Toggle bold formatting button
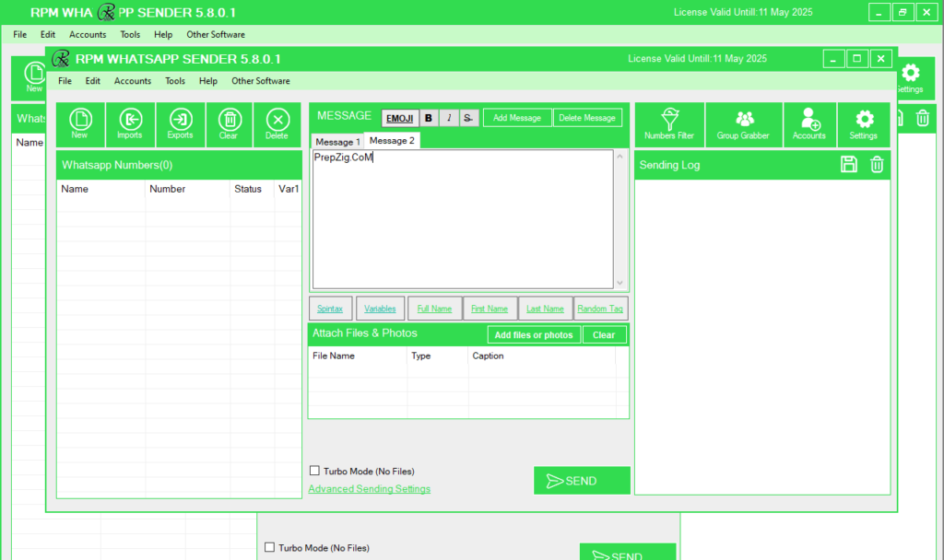Screen dimensions: 944x560 428,118
